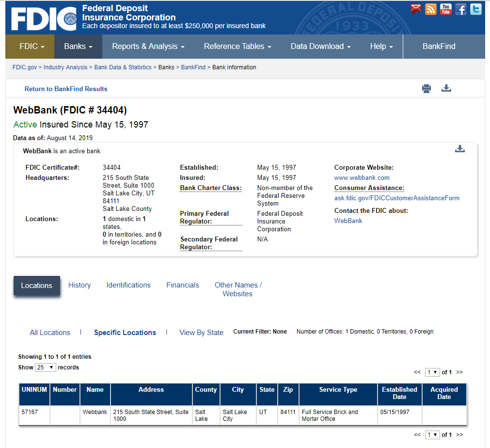Open the Financials tab
Image resolution: width=490 pixels, height=448 pixels.
pos(183,285)
